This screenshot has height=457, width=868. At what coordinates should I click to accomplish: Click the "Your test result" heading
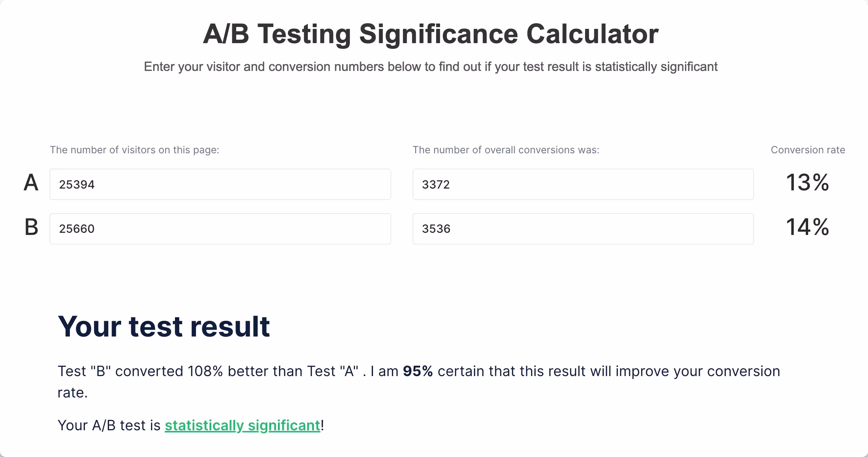click(164, 327)
